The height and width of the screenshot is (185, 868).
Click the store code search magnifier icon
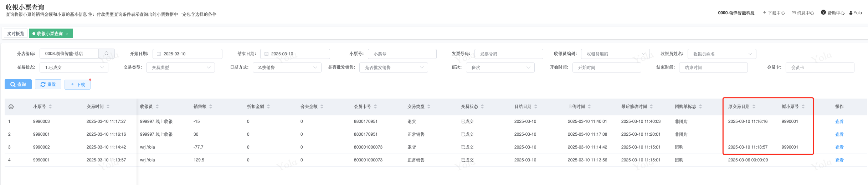pos(106,54)
